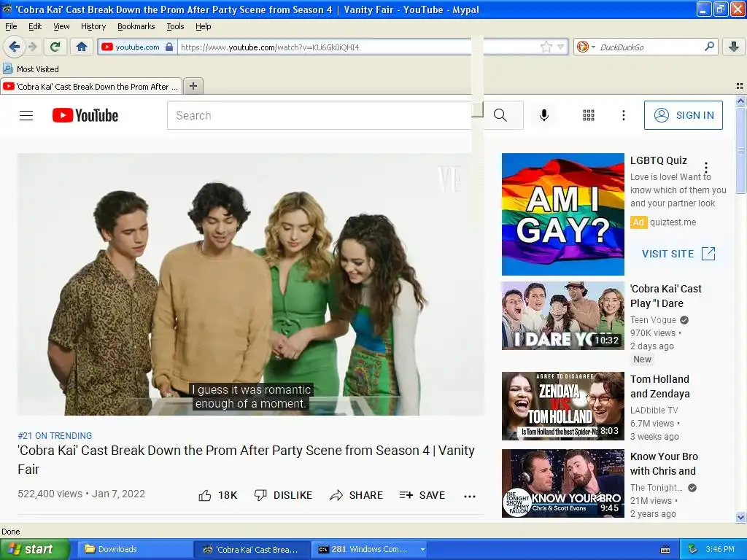Viewport: 747px width, 560px height.
Task: Click VISIT SITE on the ad
Action: click(x=678, y=254)
